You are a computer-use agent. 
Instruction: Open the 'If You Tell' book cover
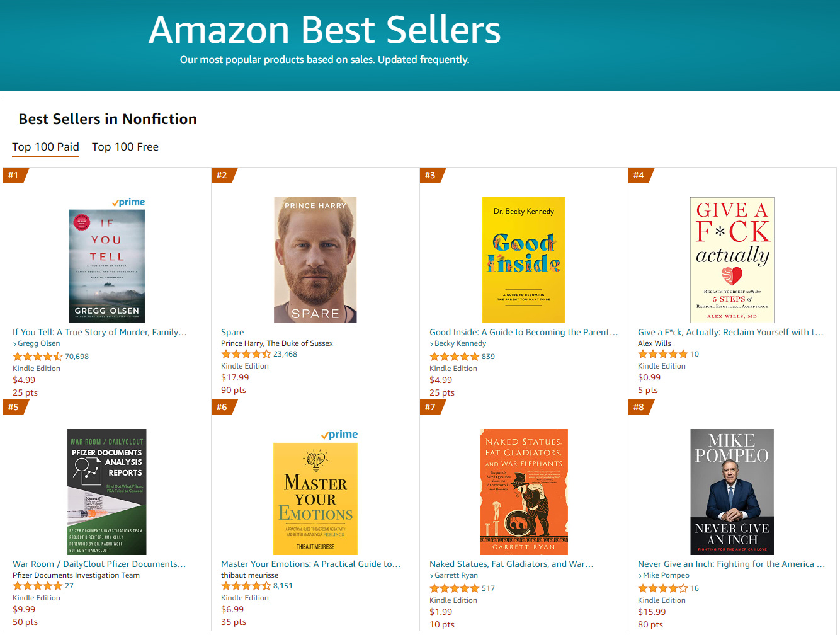pyautogui.click(x=106, y=266)
